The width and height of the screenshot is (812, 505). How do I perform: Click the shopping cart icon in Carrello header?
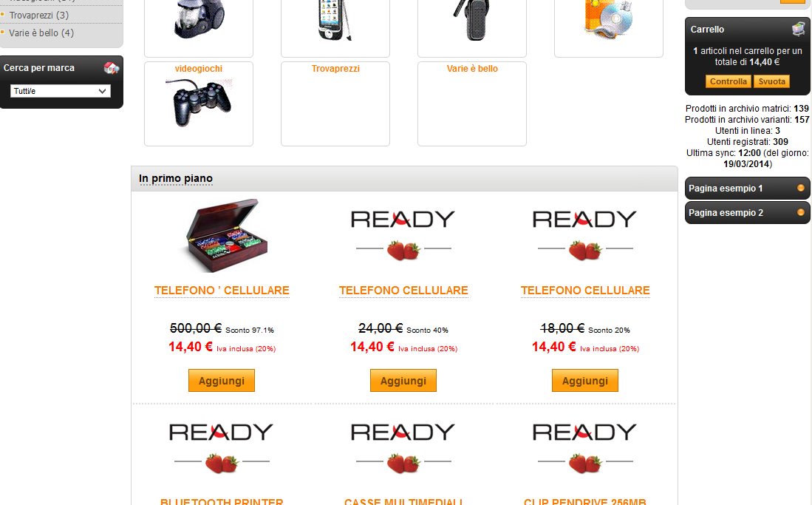799,29
